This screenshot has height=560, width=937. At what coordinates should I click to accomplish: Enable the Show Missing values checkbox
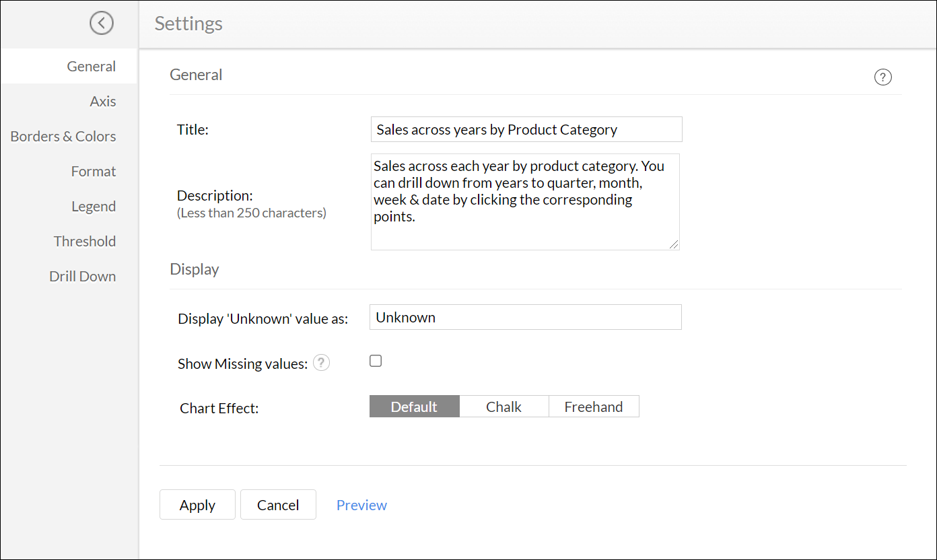pos(375,361)
